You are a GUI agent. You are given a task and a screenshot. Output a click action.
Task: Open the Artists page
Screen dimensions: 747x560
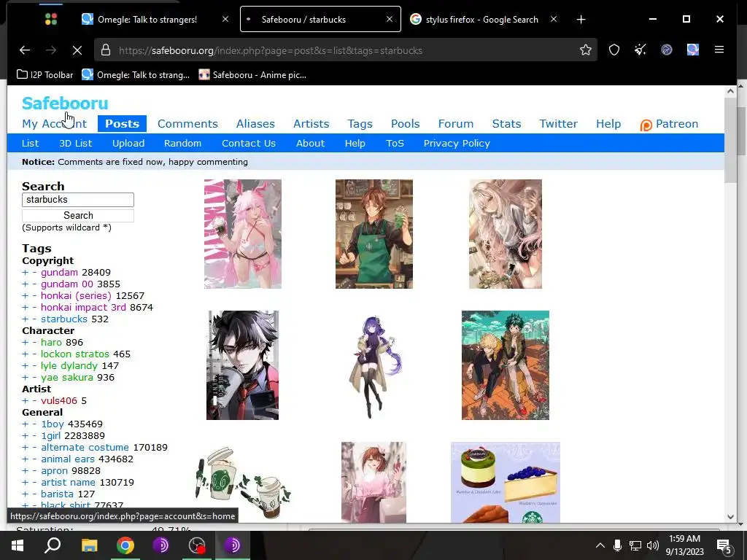(311, 124)
